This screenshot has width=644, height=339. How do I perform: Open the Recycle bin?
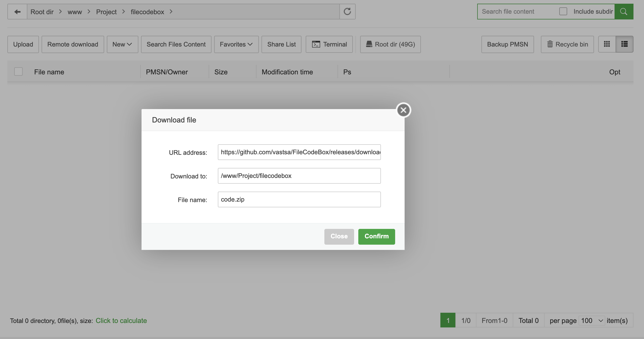(x=567, y=44)
